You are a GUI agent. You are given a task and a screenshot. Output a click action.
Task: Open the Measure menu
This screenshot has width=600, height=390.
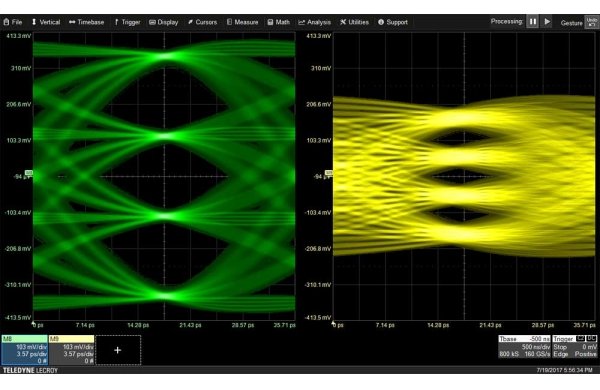(x=242, y=22)
